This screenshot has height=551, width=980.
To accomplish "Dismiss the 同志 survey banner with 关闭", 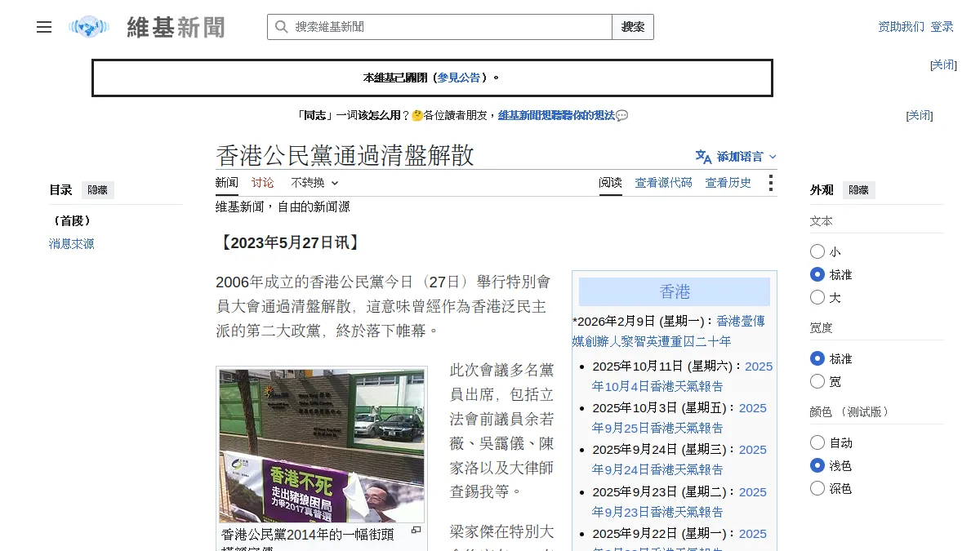I will click(x=920, y=115).
